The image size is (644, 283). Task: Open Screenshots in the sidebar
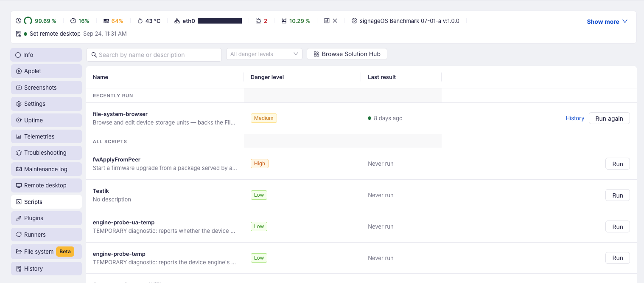(x=46, y=88)
